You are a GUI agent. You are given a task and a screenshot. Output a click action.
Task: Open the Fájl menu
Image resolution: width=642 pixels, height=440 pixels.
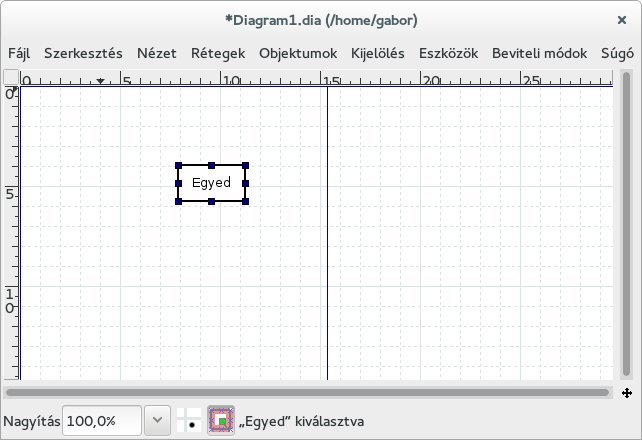(19, 53)
